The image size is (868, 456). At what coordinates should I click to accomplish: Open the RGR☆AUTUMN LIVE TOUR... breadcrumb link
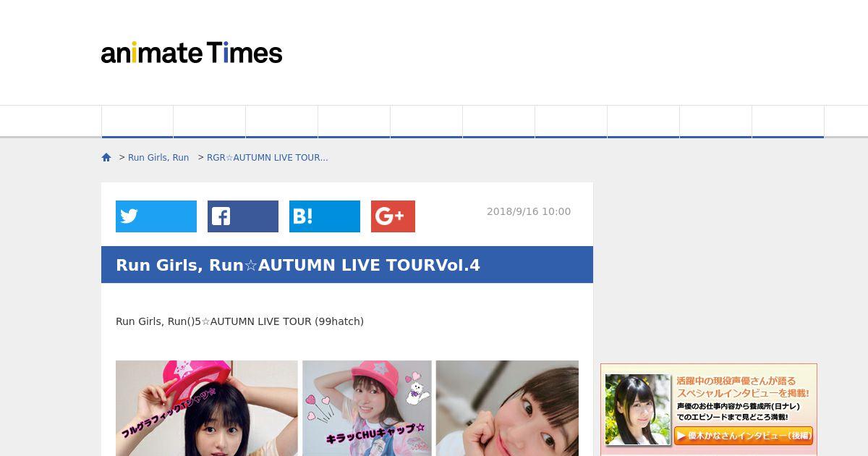(268, 157)
